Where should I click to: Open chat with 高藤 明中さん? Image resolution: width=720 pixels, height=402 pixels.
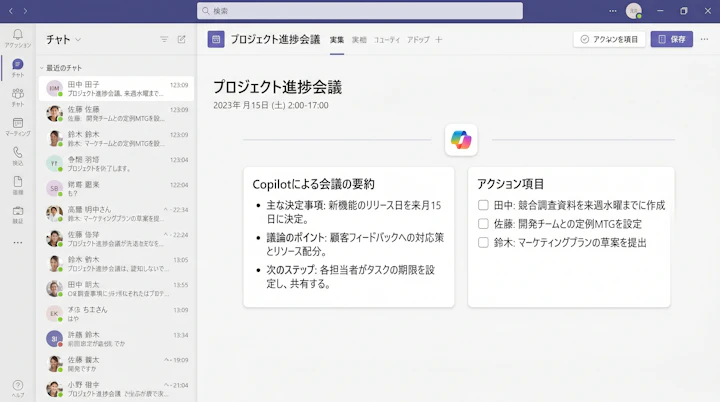tap(116, 214)
